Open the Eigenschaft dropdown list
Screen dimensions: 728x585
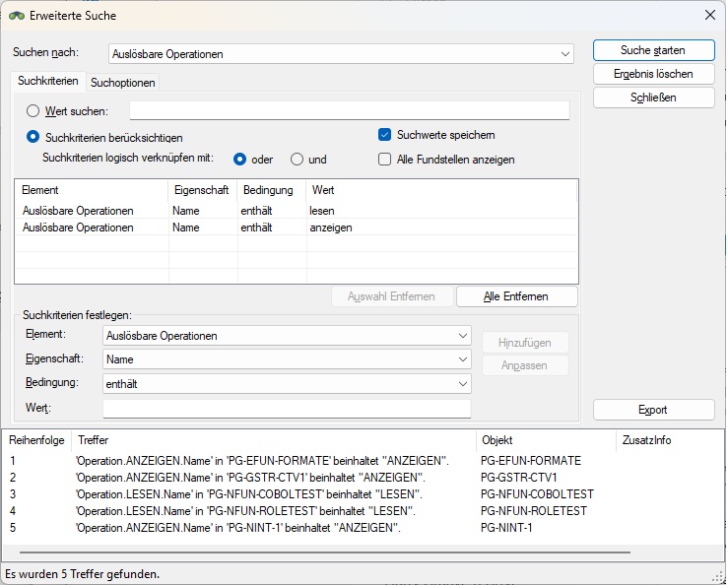[x=463, y=359]
